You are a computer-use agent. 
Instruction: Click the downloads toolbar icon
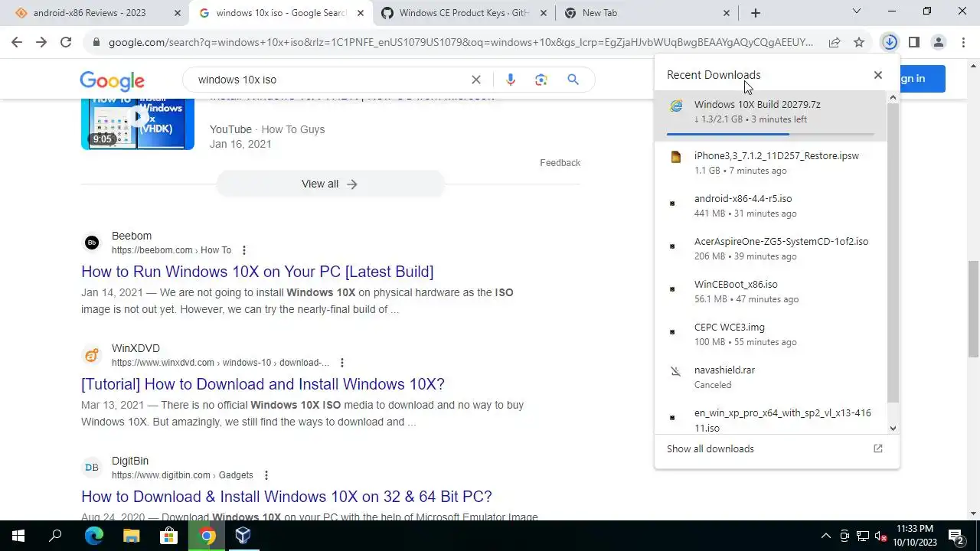point(890,43)
